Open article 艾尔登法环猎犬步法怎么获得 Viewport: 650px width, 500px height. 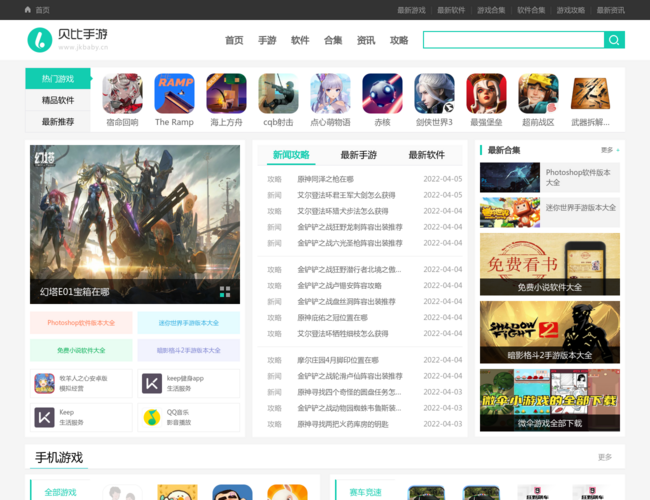343,211
